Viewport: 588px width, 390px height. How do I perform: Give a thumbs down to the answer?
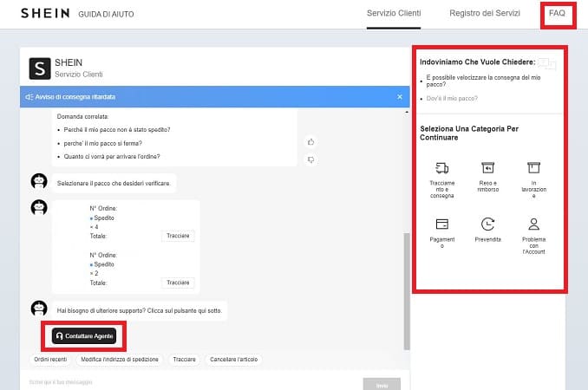[x=310, y=159]
